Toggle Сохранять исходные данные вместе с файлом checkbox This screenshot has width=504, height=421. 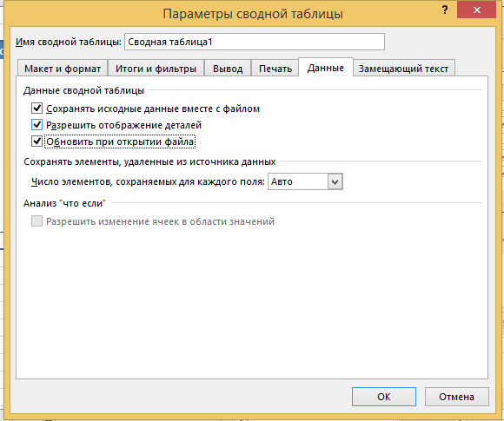click(x=36, y=109)
